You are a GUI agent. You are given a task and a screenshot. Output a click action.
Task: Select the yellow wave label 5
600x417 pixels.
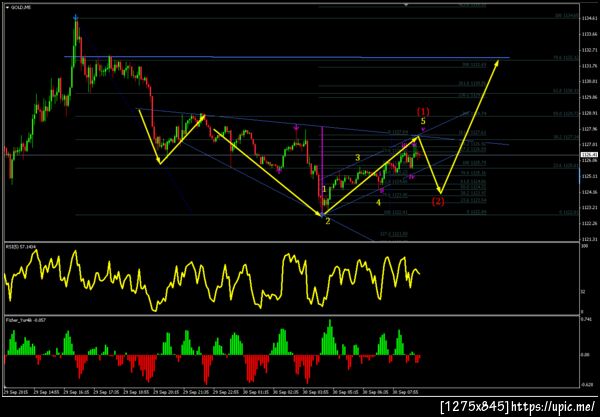pos(423,121)
